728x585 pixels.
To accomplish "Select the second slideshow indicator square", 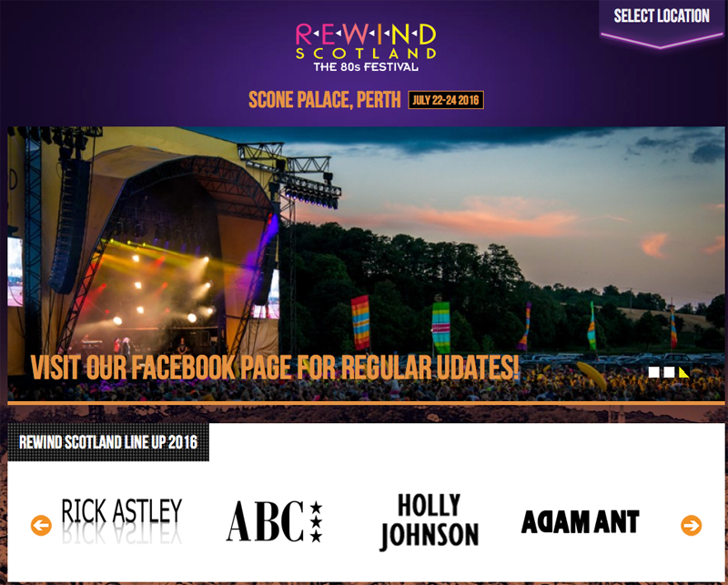I will click(669, 372).
